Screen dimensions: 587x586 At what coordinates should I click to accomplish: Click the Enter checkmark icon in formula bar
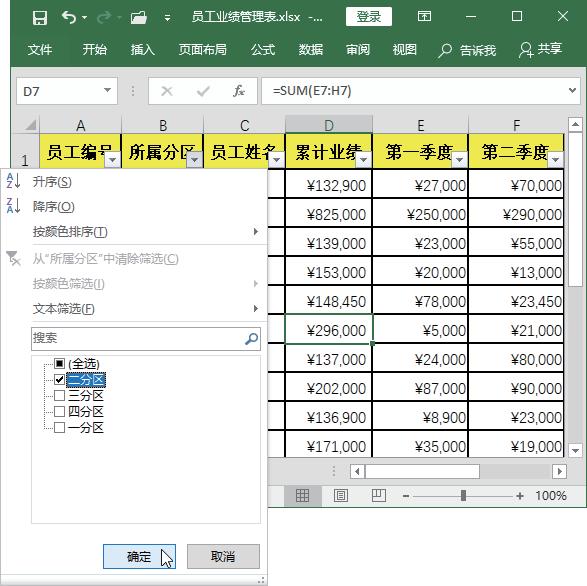point(203,91)
